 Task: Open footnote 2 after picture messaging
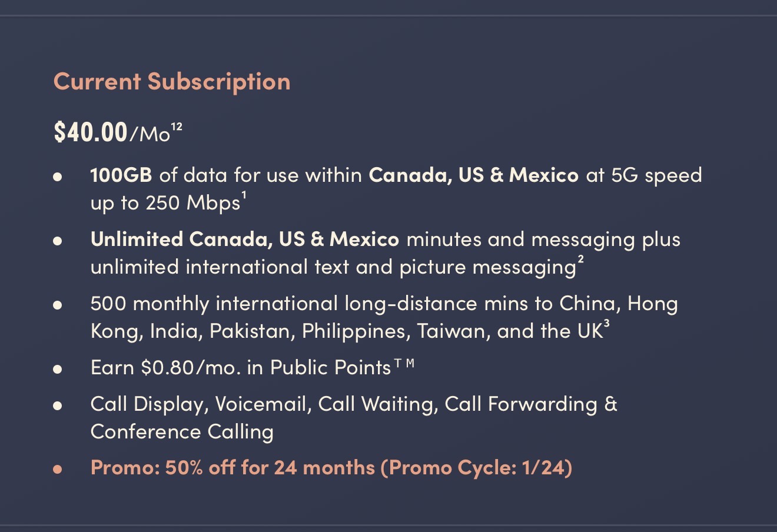(x=580, y=260)
